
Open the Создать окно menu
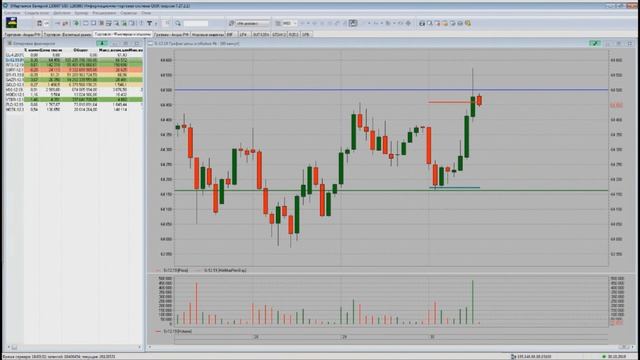36,13
